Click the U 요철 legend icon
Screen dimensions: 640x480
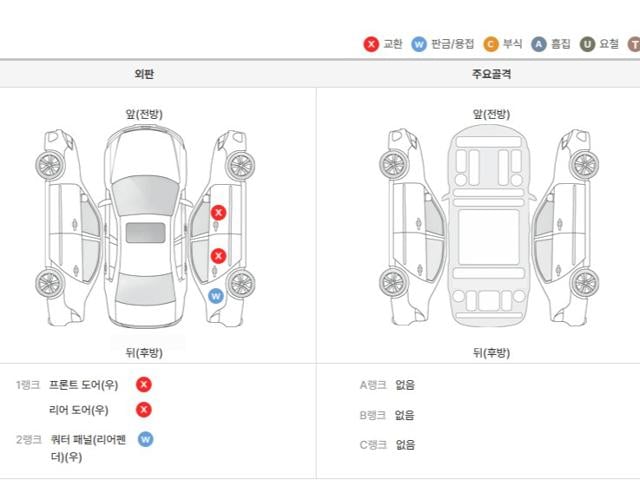[587, 44]
